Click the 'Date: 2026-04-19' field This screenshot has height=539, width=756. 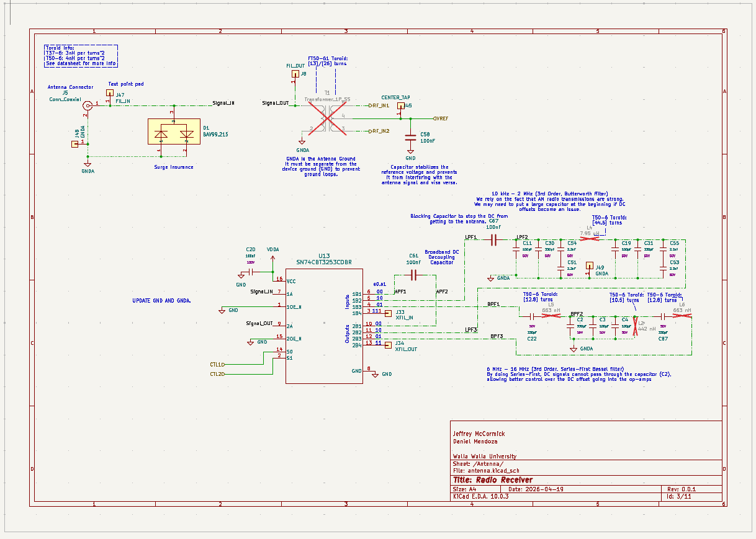tap(537, 489)
